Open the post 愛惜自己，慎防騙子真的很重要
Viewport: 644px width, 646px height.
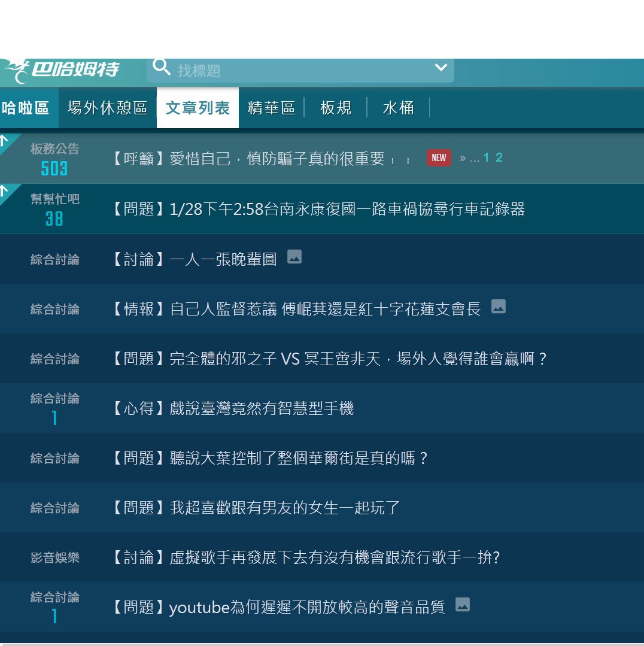pos(262,159)
